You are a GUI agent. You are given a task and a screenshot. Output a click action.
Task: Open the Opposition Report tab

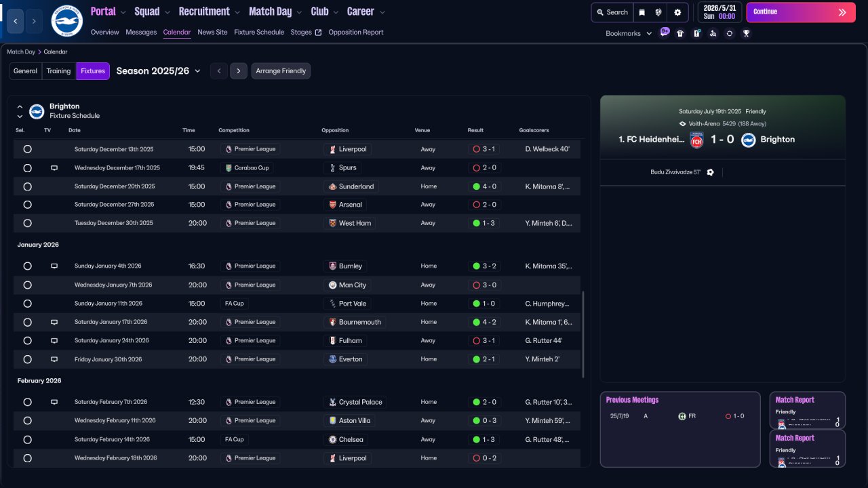coord(356,33)
